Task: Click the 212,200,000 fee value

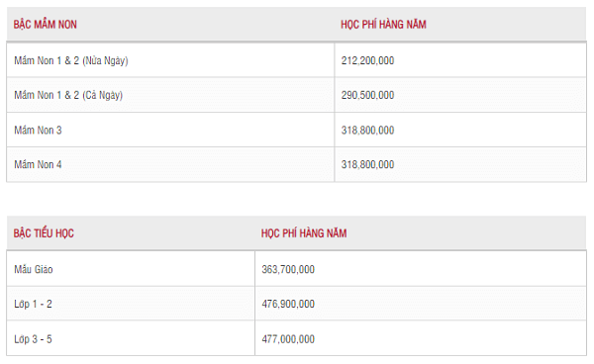Action: pyautogui.click(x=367, y=60)
